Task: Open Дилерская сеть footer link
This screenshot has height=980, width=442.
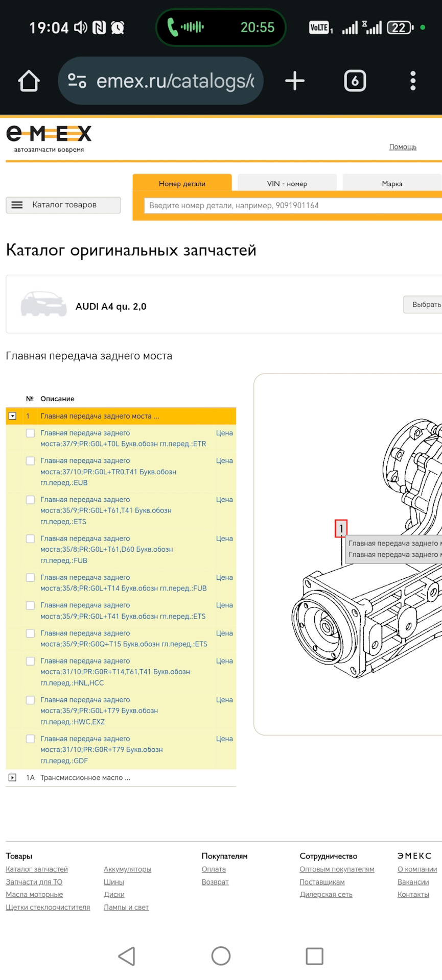Action: click(326, 894)
